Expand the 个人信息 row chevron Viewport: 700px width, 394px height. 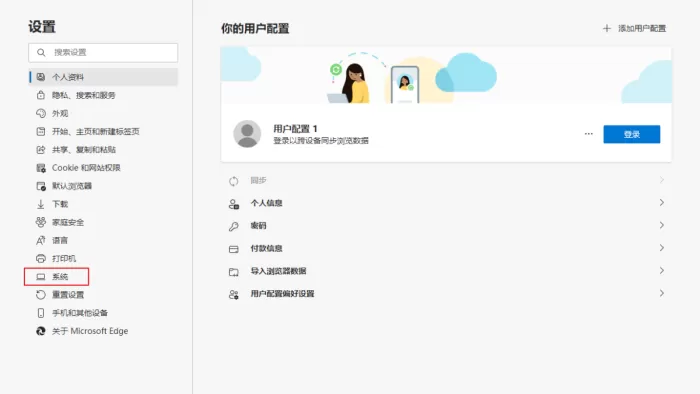point(662,203)
